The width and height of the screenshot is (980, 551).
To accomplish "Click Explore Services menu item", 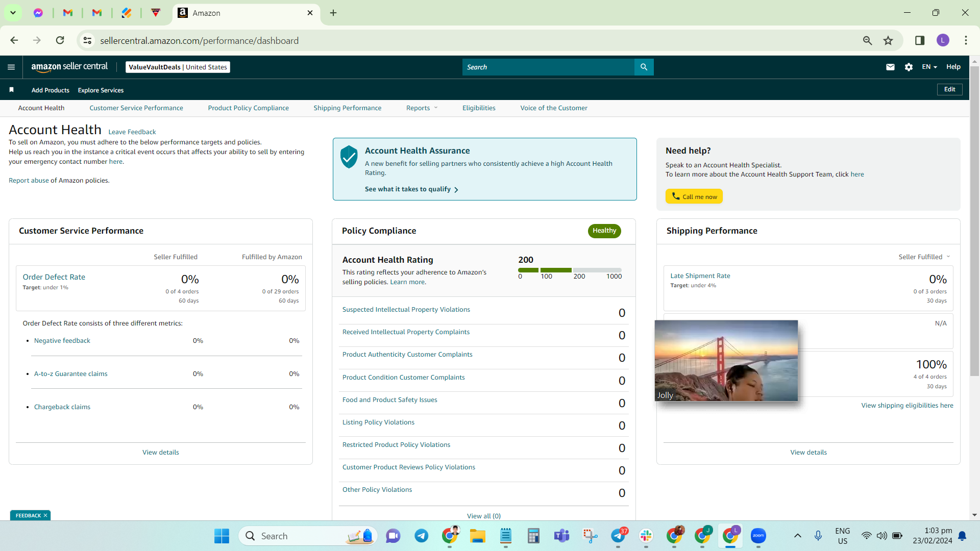I will pos(101,90).
